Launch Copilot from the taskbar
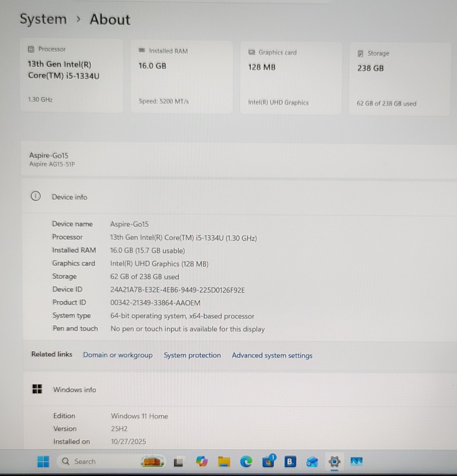 click(202, 461)
